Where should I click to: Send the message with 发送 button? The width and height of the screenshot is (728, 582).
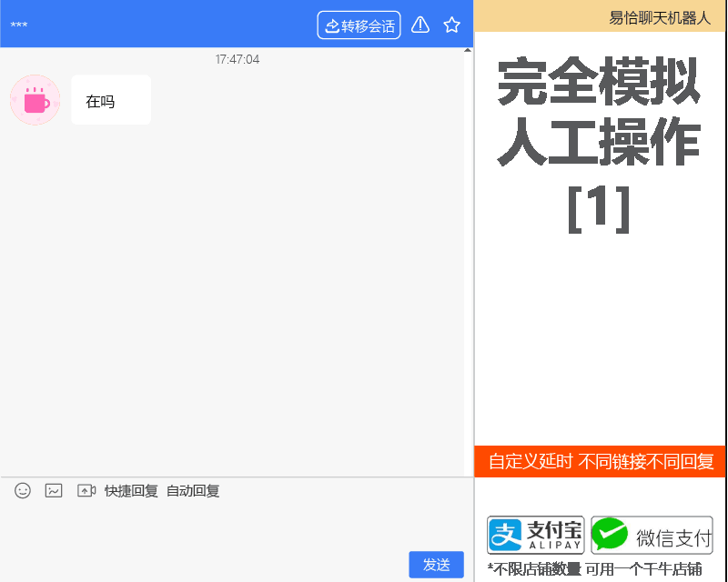[436, 564]
